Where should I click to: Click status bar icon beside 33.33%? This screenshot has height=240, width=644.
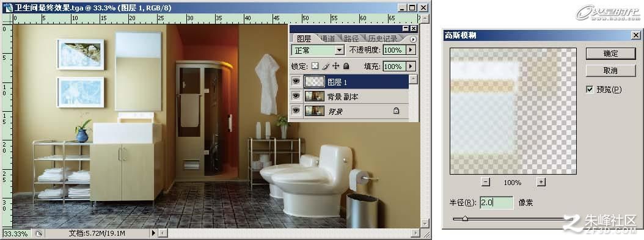point(38,233)
